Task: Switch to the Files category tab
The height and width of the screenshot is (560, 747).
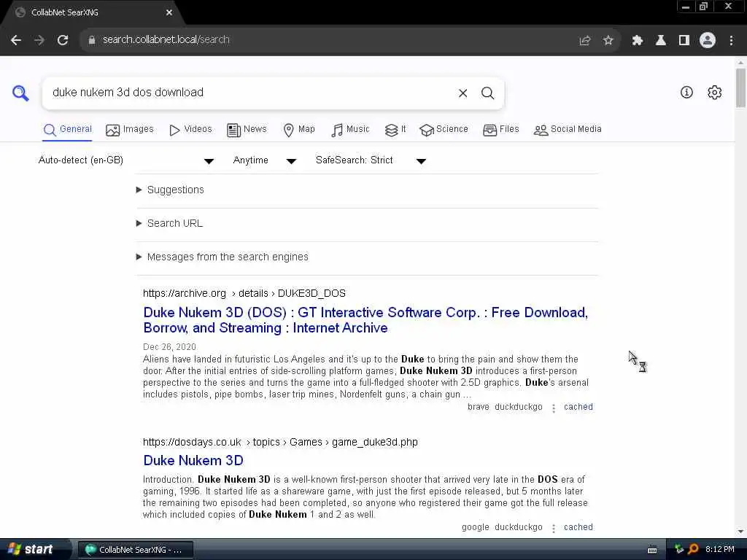Action: [500, 130]
